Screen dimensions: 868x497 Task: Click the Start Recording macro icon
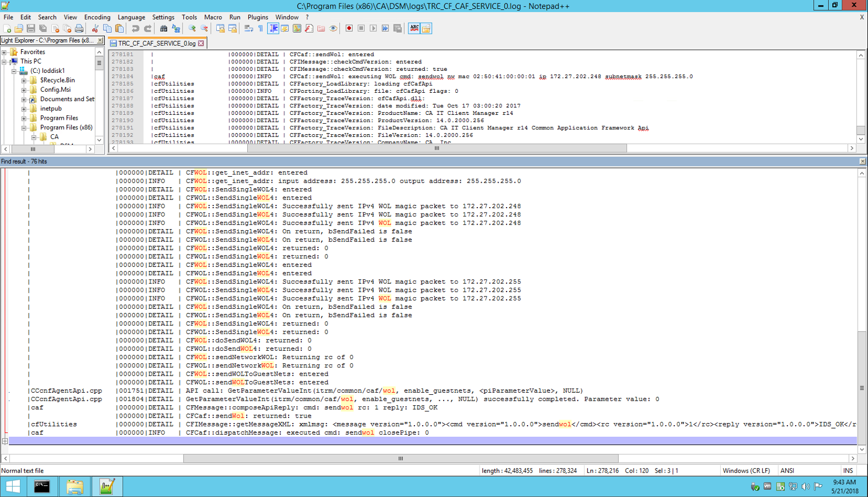click(349, 28)
